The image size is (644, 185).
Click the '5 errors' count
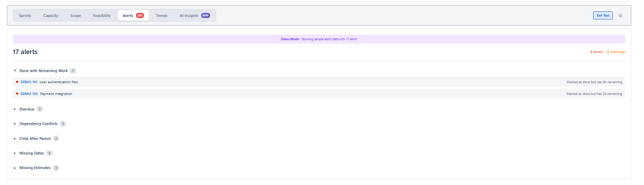pyautogui.click(x=596, y=52)
